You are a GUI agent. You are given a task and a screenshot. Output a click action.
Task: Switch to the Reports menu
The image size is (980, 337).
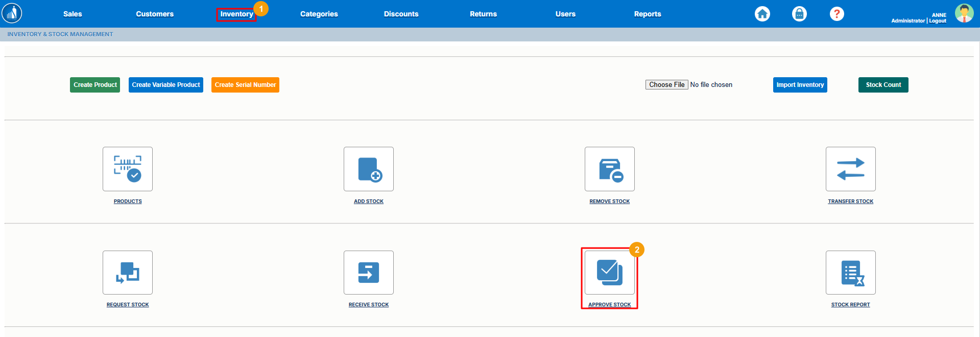pyautogui.click(x=648, y=14)
